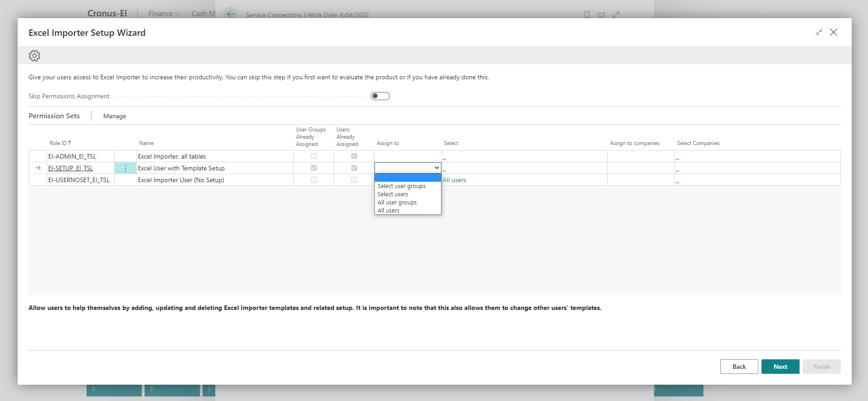Click 'Excel User with Template Setup' cell
The image size is (868, 401).
point(215,168)
